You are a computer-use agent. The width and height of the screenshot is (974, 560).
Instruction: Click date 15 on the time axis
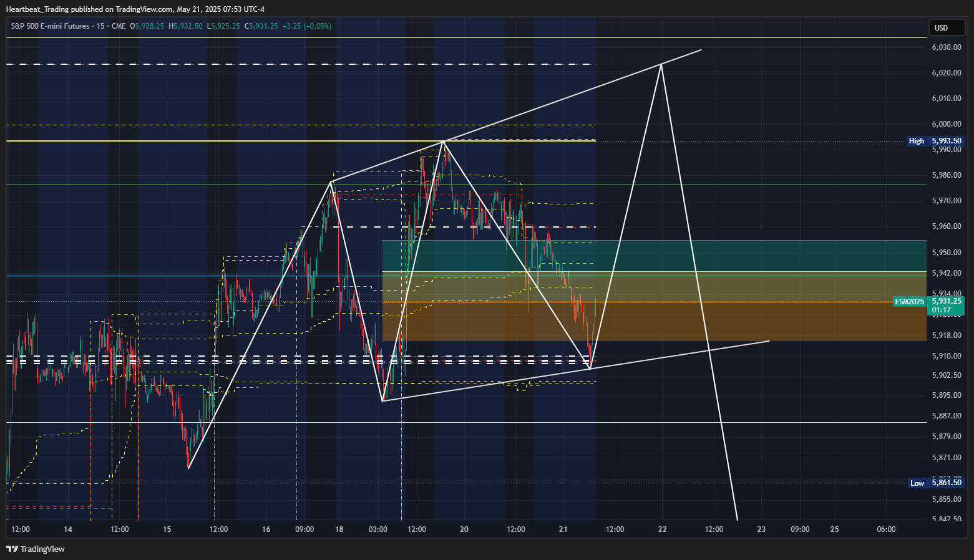tap(167, 529)
